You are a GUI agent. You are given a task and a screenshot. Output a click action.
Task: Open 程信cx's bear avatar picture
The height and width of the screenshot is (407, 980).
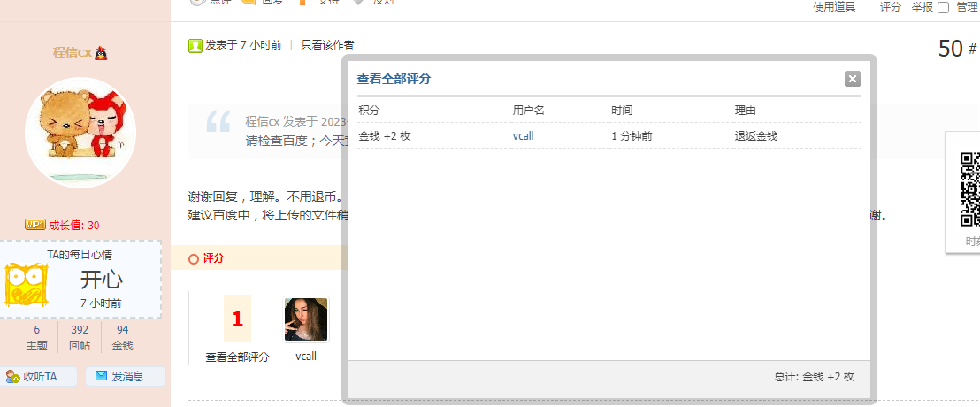coord(80,133)
